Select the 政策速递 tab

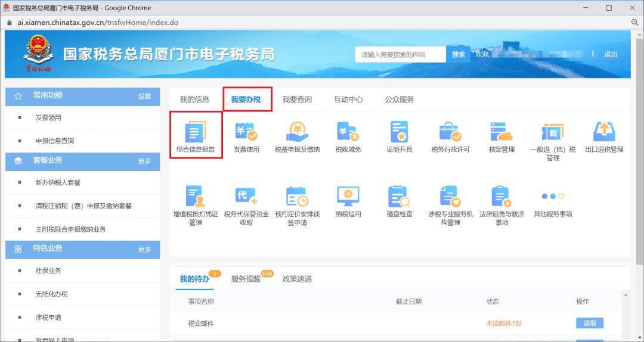coord(297,279)
